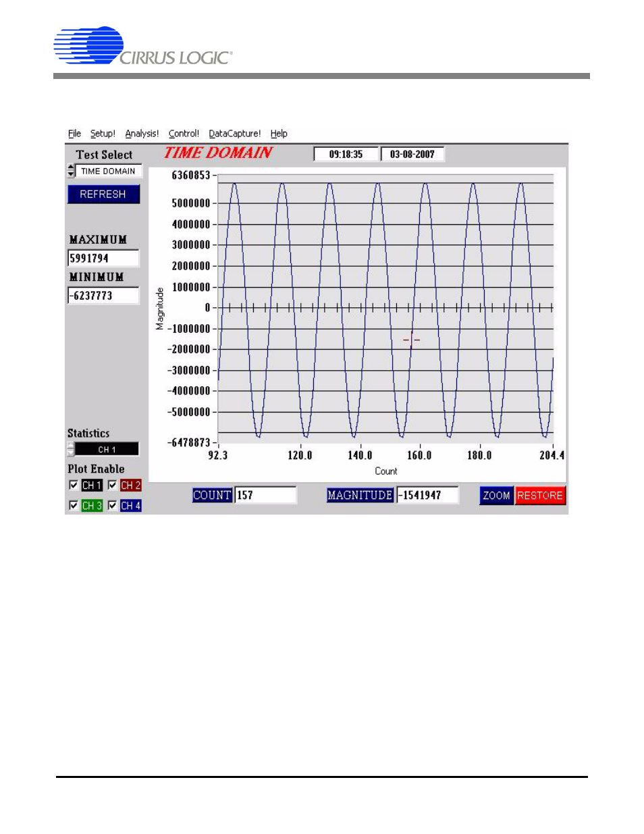Screen dimensions: 644x834
Task: Click the Plot Enable heading
Action: click(x=96, y=469)
